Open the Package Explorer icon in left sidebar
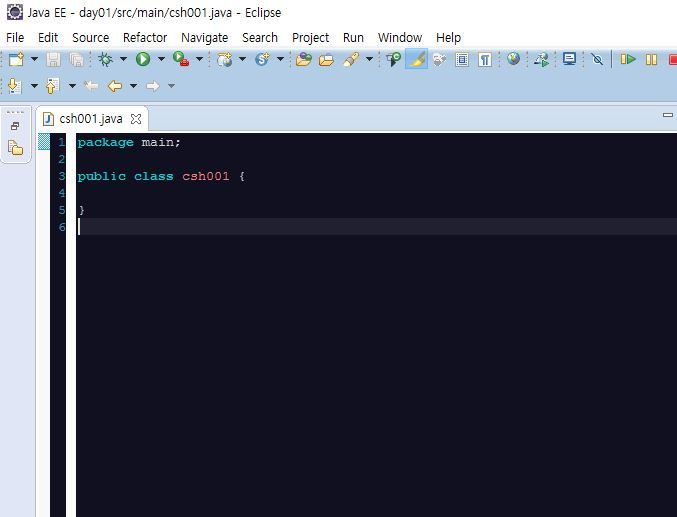677x517 pixels. (16, 148)
